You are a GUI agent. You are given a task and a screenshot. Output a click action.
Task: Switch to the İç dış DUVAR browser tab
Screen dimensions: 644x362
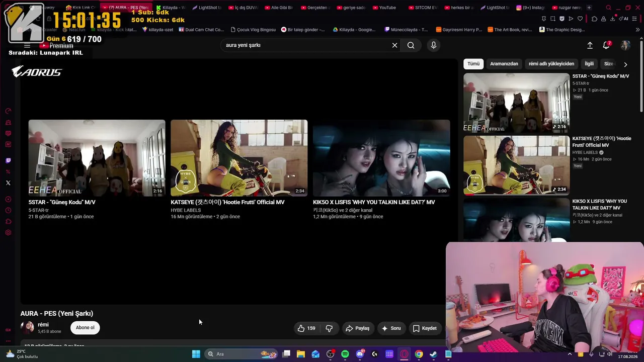[x=243, y=8]
